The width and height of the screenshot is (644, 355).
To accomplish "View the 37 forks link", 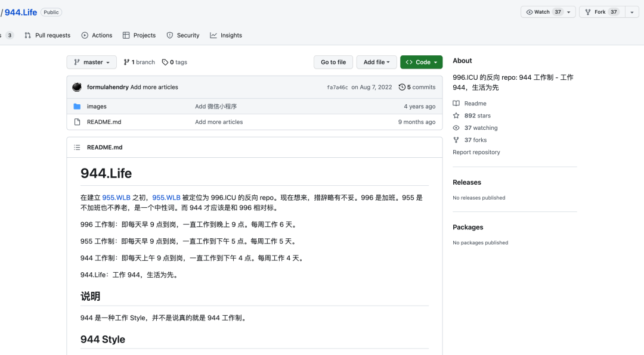I will click(x=476, y=140).
